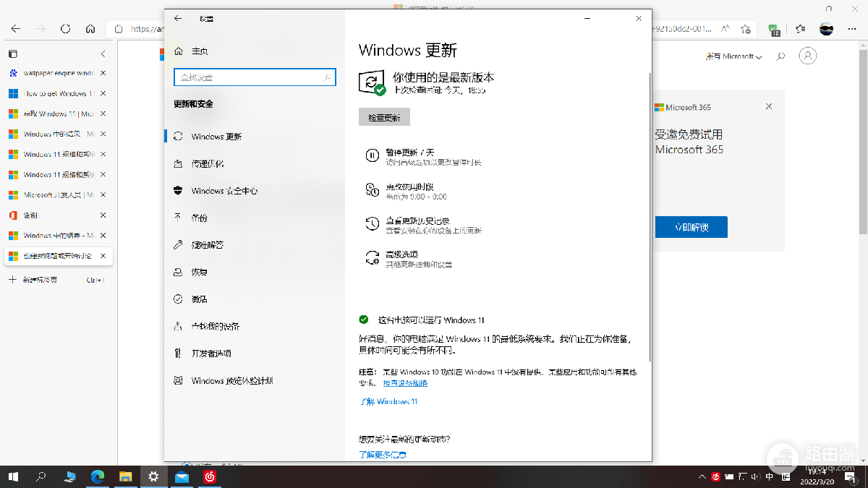
Task: Open Windows 安全中心 in sidebar
Action: coord(255,191)
